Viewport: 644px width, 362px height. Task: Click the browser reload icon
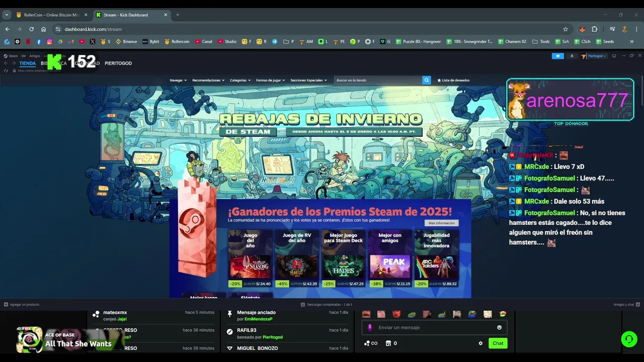(x=31, y=29)
